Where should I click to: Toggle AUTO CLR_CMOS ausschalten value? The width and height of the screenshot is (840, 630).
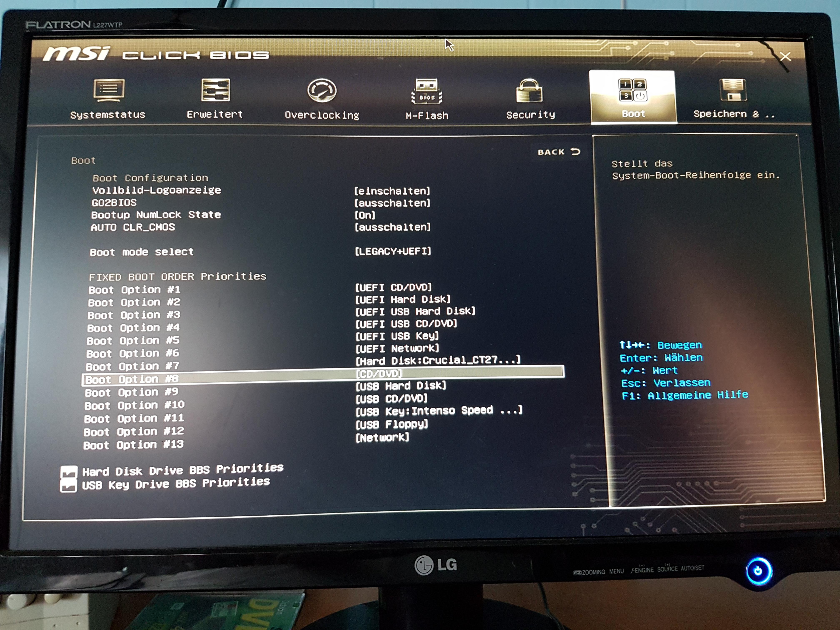[392, 227]
